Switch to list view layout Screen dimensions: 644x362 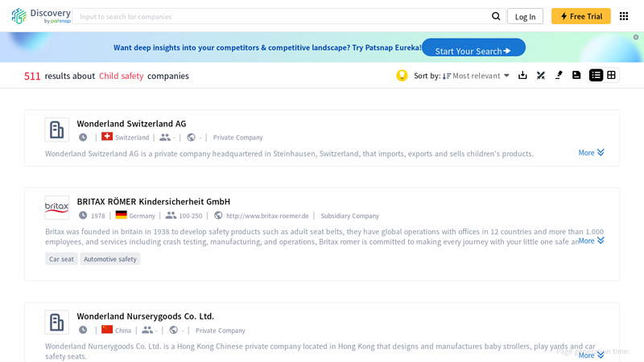[596, 76]
